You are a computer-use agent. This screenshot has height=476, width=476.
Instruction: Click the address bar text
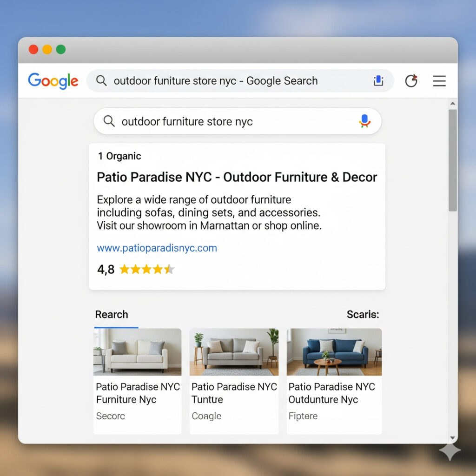click(216, 81)
